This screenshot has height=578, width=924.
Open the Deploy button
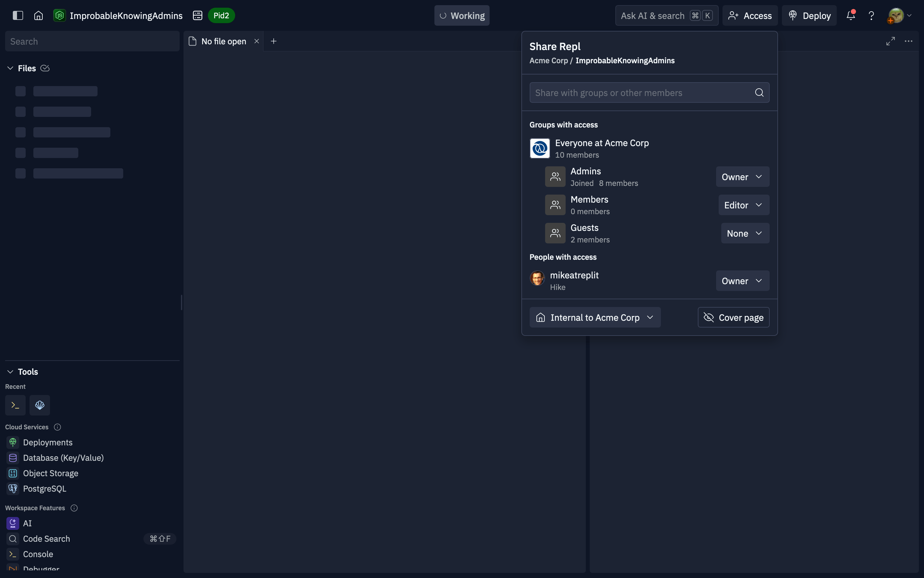(809, 15)
